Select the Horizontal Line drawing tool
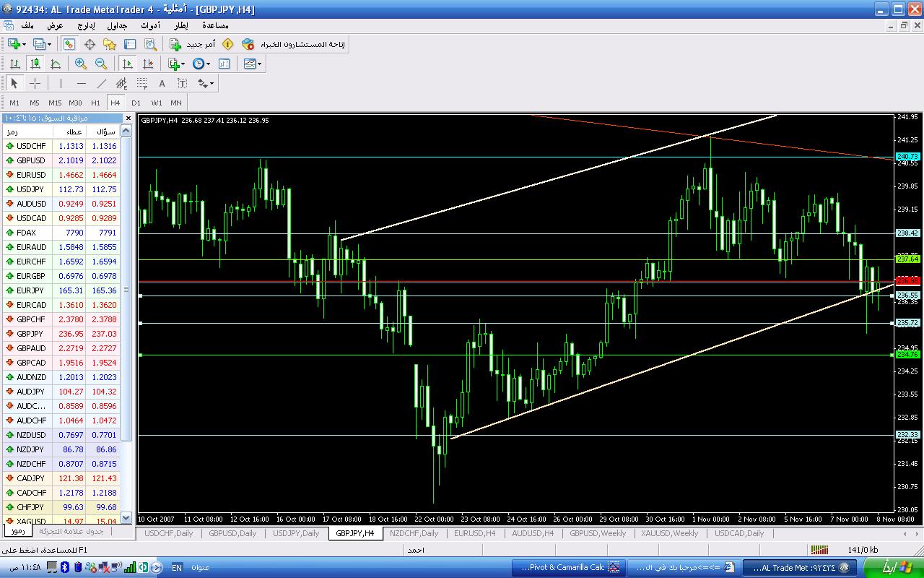Screen dimensions: 924x578 pyautogui.click(x=81, y=83)
